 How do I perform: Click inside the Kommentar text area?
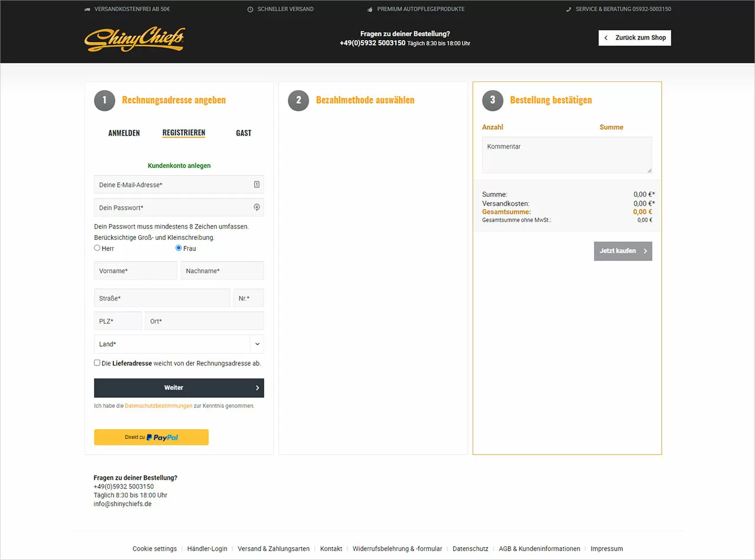pos(566,154)
